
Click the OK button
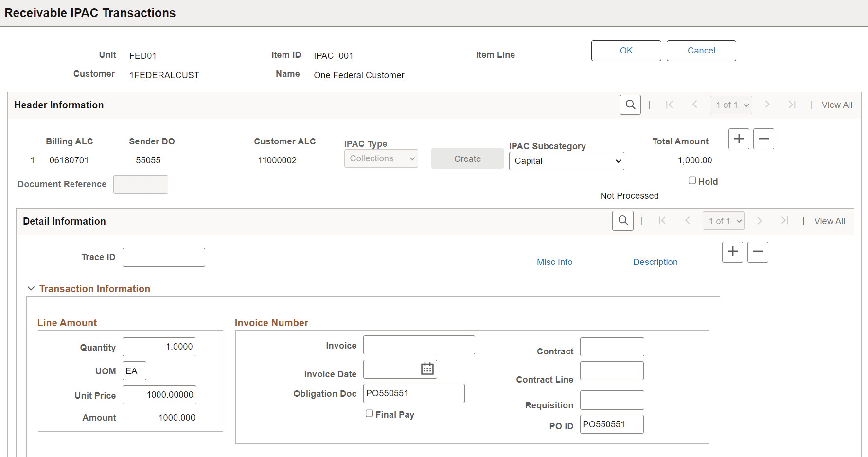[626, 51]
